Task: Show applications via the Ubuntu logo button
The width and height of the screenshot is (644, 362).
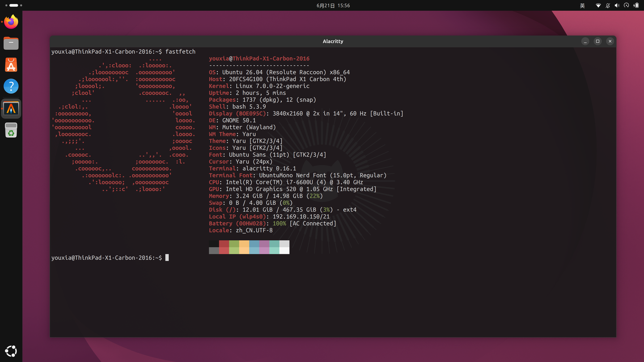Action: point(11,351)
